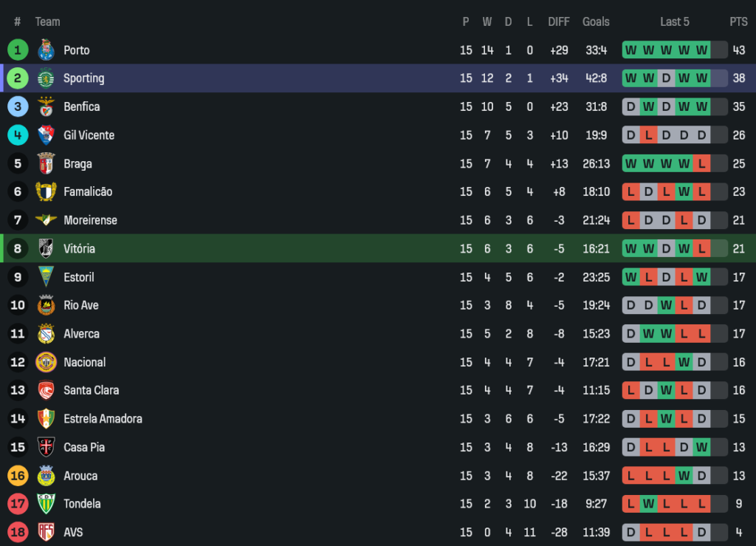This screenshot has width=756, height=546.
Task: Open the Estrela Amadora team link
Action: pos(103,419)
